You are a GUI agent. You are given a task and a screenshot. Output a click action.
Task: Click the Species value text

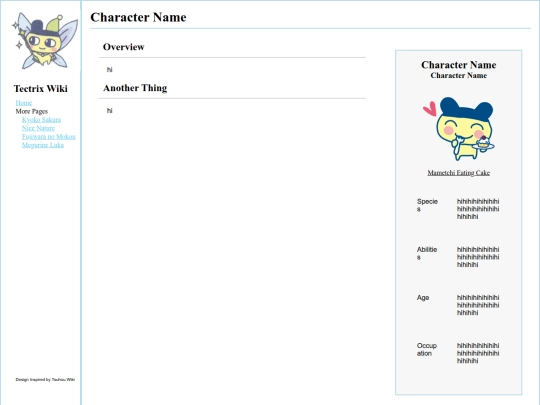[x=478, y=209]
